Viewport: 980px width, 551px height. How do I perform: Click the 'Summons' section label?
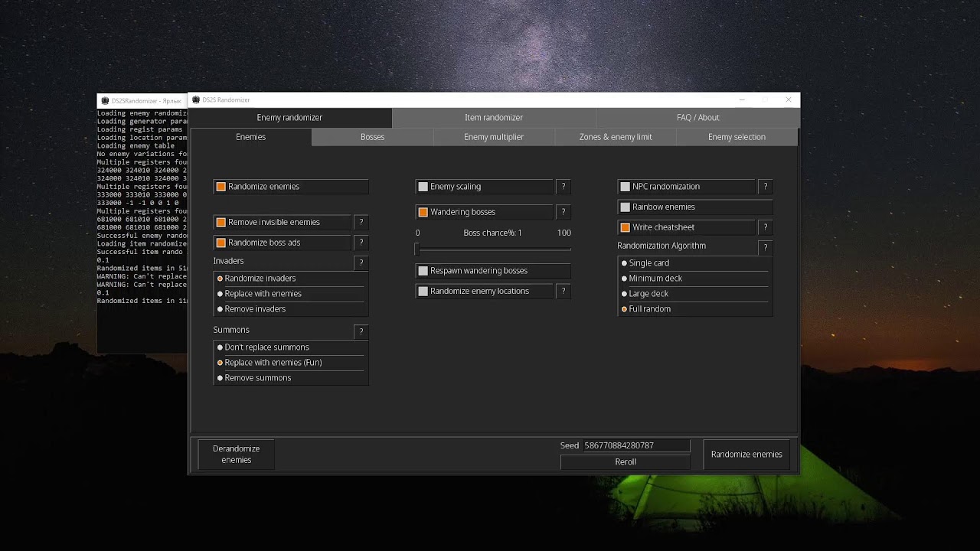click(231, 330)
